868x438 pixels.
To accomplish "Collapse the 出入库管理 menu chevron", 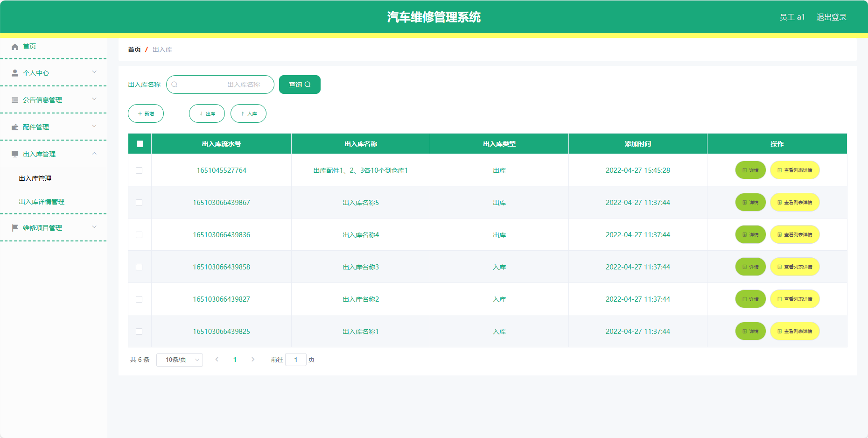I will click(x=94, y=153).
